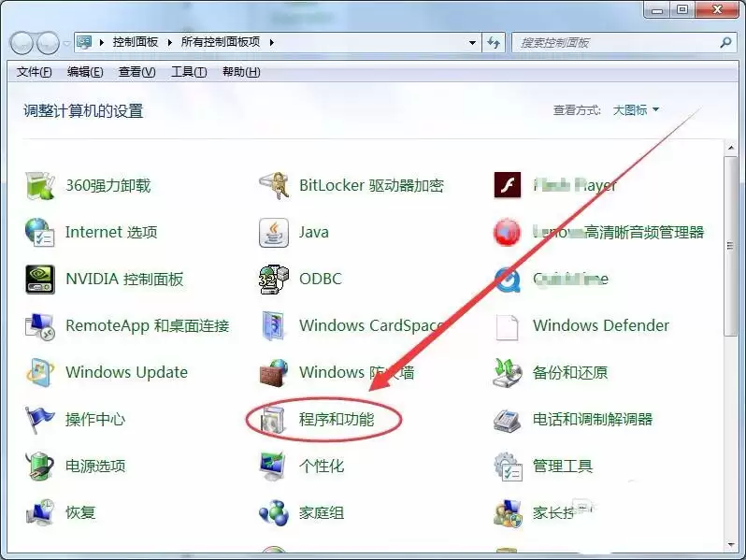Viewport: 746px width, 560px height.
Task: Click the 程序和功能 icon
Action: [273, 420]
